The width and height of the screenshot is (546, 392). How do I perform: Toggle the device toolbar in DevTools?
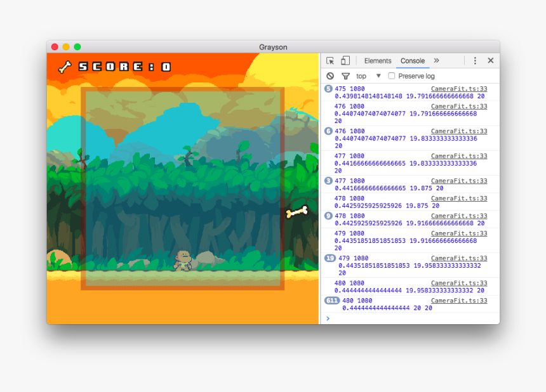tap(345, 60)
